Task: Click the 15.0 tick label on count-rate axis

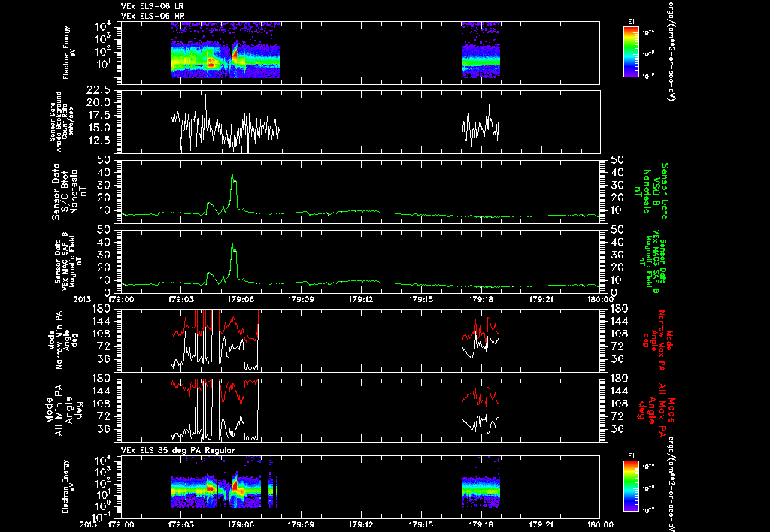Action: [x=99, y=128]
